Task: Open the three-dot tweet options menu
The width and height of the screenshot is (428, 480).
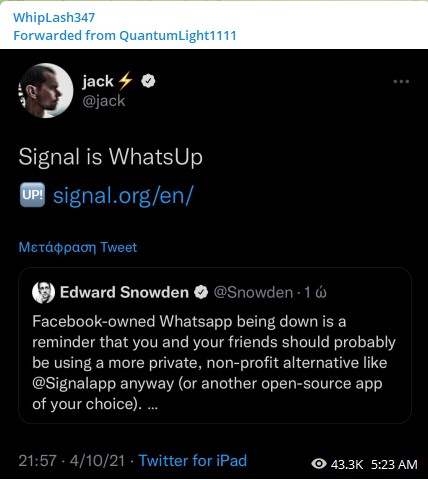Action: 401,82
